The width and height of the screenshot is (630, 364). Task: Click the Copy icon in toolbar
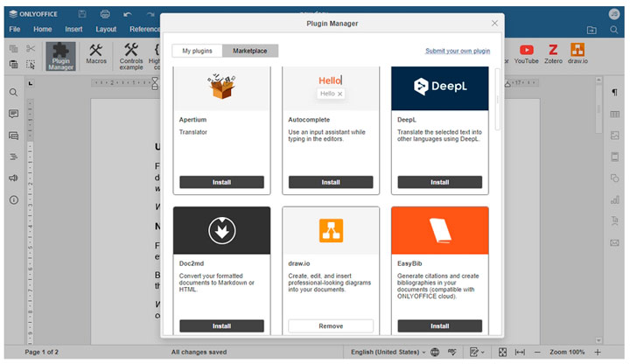tap(13, 49)
